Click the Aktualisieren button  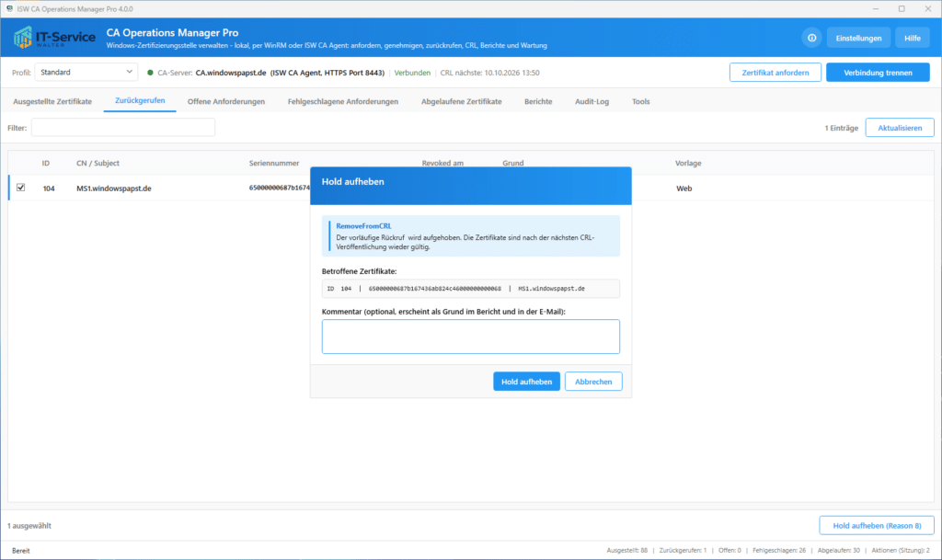pyautogui.click(x=900, y=128)
